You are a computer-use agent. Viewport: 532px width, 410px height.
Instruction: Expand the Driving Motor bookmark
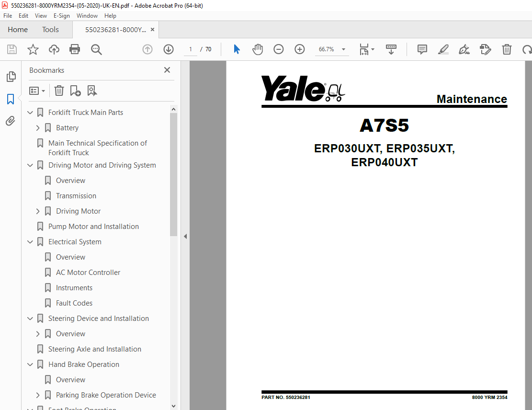(38, 211)
